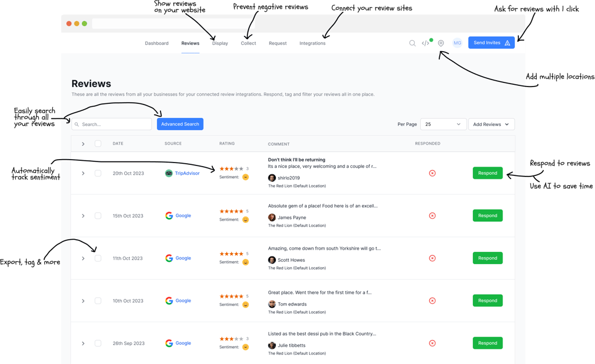
Task: Click Google logo in Scott Howes row
Action: point(169,258)
